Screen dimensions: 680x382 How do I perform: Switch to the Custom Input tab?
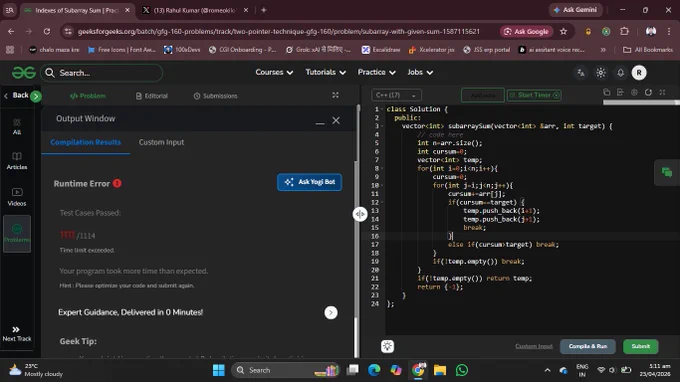pyautogui.click(x=161, y=142)
